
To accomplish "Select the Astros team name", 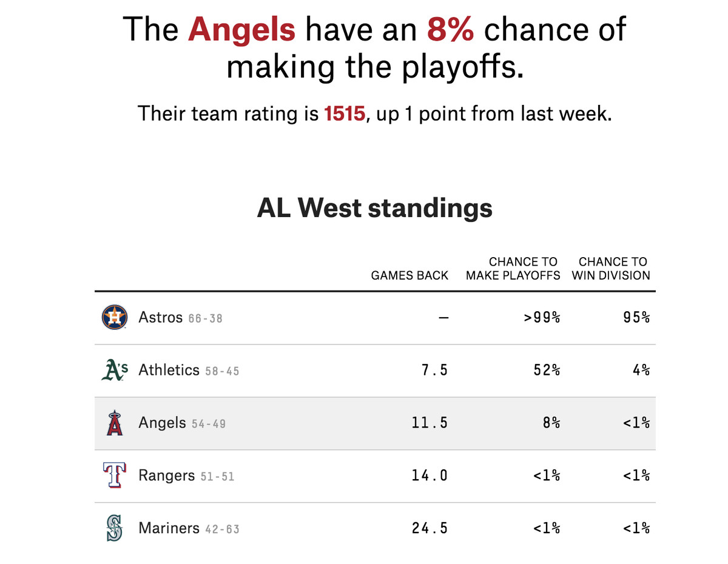I will point(161,317).
